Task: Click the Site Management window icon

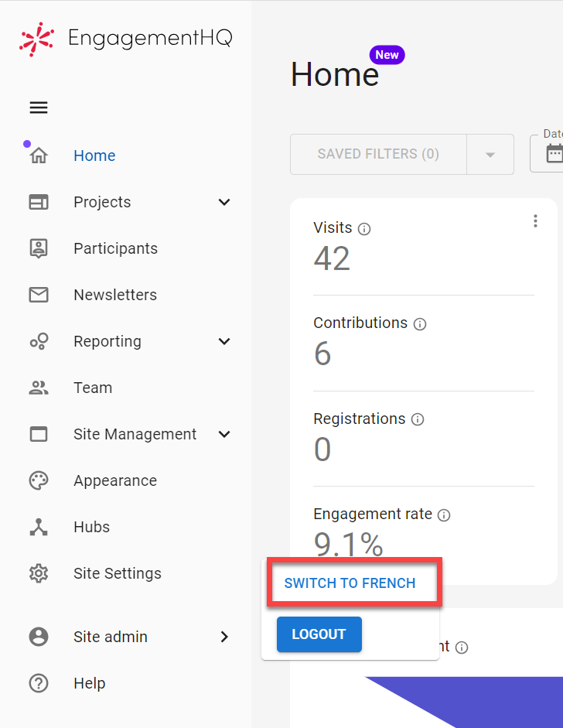Action: [39, 434]
